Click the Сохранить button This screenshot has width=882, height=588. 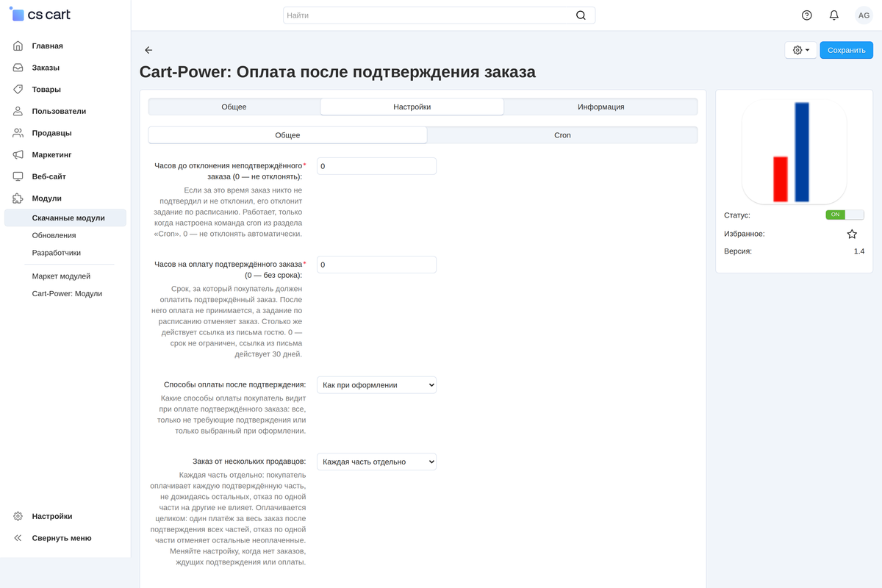(847, 50)
